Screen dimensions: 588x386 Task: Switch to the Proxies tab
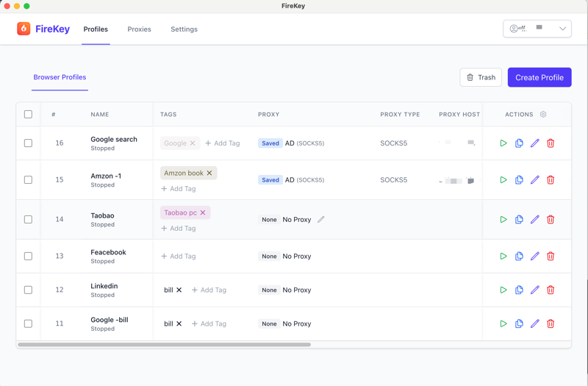(139, 29)
